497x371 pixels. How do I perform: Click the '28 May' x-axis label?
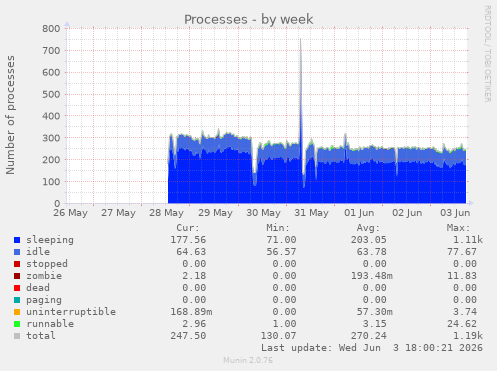(166, 213)
